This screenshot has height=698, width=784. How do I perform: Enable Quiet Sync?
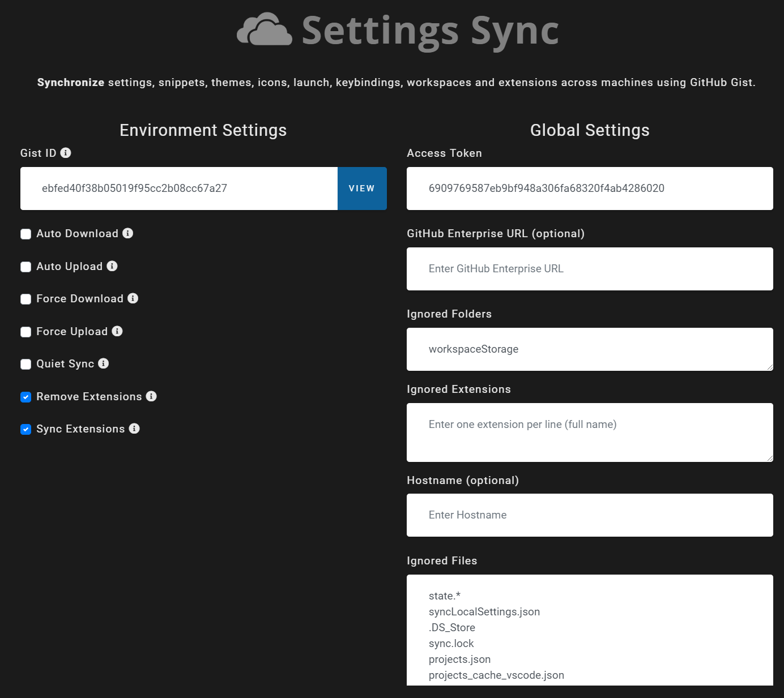click(25, 364)
